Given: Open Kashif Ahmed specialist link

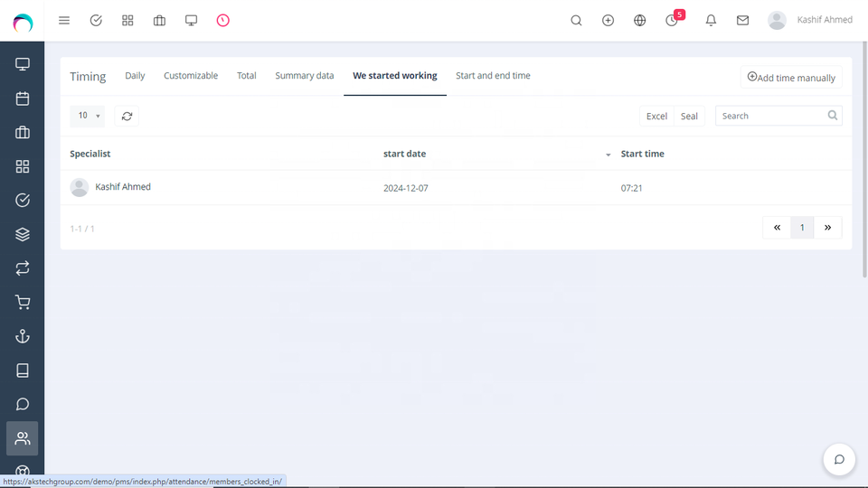Looking at the screenshot, I should tap(123, 187).
